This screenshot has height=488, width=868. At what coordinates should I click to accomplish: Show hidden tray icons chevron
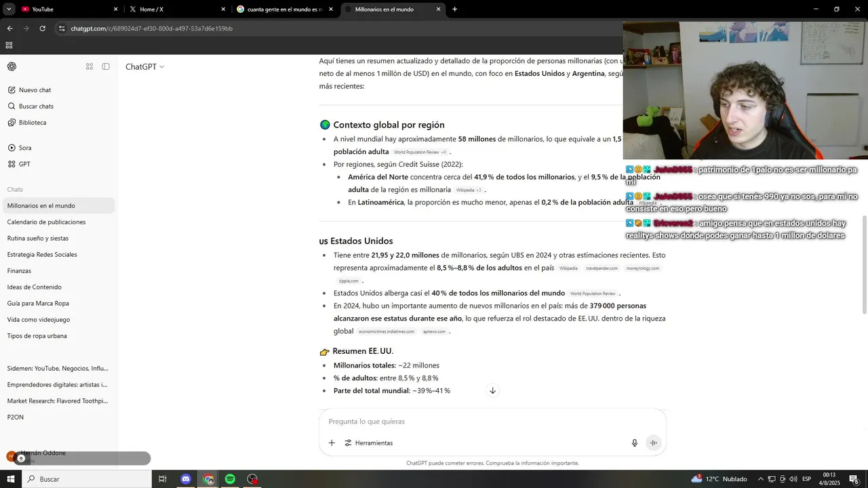click(x=760, y=479)
